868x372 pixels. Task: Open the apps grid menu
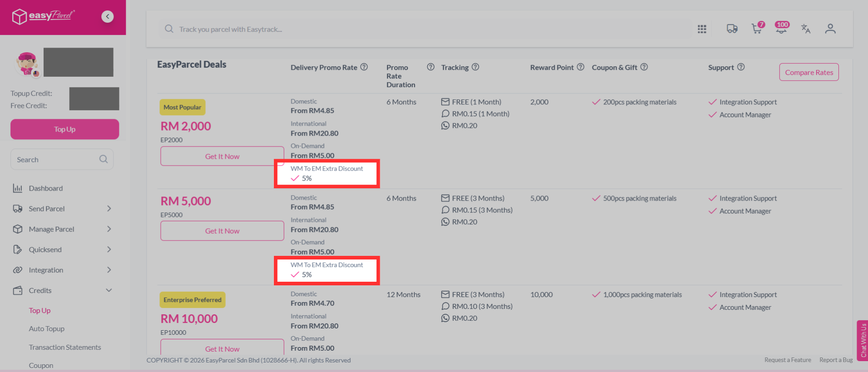(702, 29)
